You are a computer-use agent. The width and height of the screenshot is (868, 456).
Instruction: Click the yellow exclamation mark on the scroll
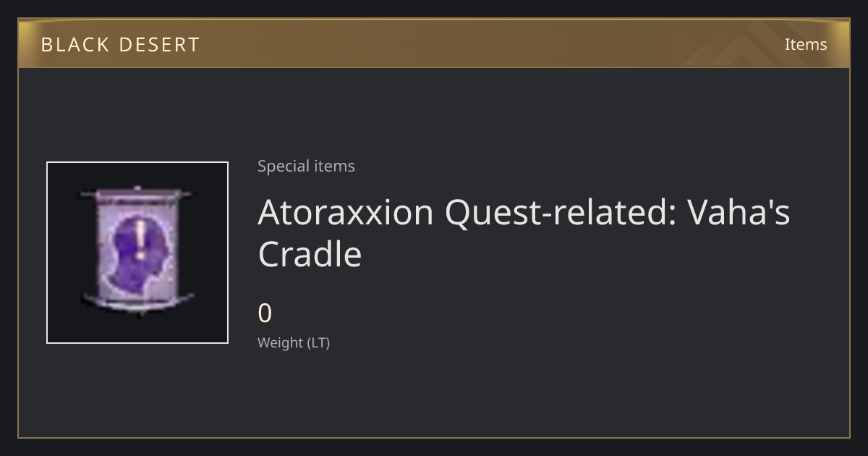click(140, 240)
